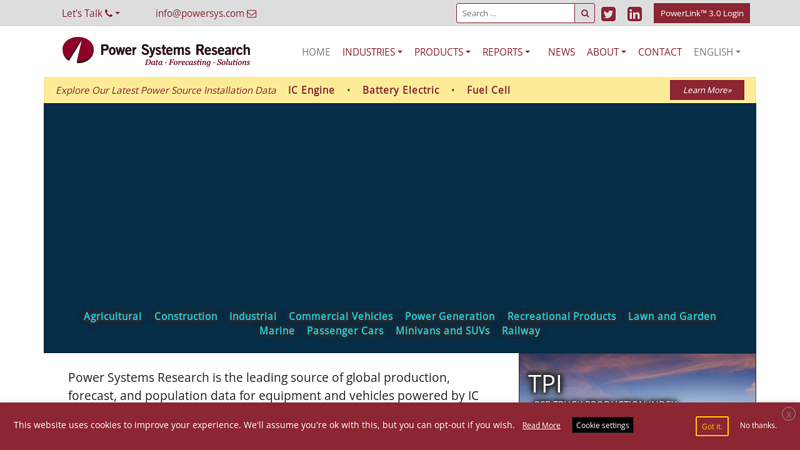Viewport: 800px width, 450px height.
Task: Click the envelope icon beside info@powersys.com
Action: pyautogui.click(x=252, y=14)
